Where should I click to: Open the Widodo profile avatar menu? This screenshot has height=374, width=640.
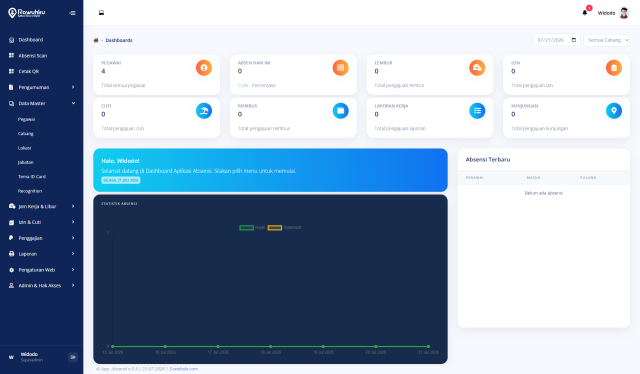623,13
